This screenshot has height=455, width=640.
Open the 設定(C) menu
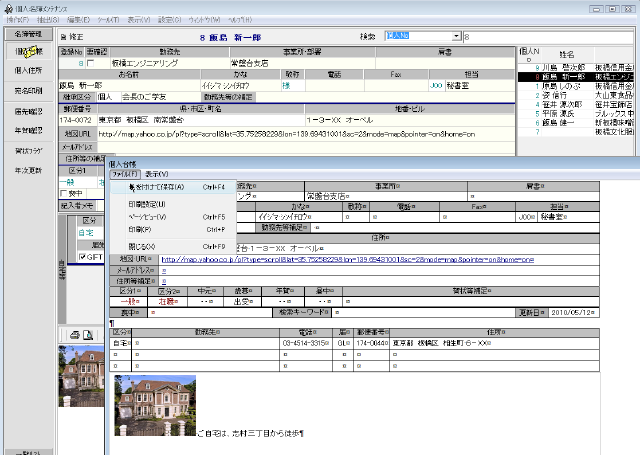(169, 20)
